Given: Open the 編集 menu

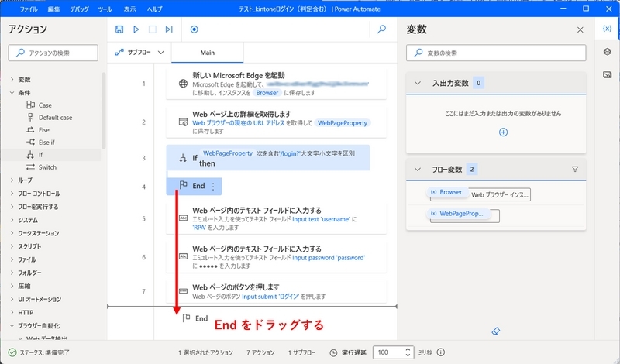Looking at the screenshot, I should (x=53, y=9).
